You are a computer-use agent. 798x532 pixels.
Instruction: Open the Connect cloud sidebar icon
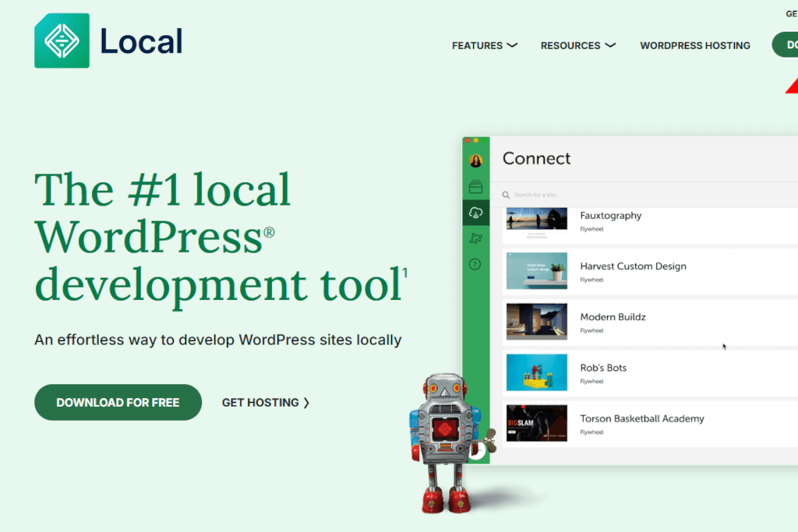tap(475, 213)
